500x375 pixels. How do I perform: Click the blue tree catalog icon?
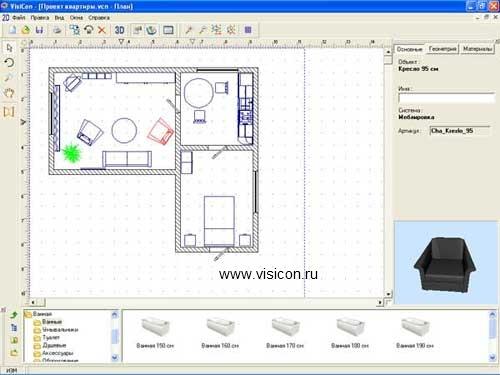click(x=14, y=328)
